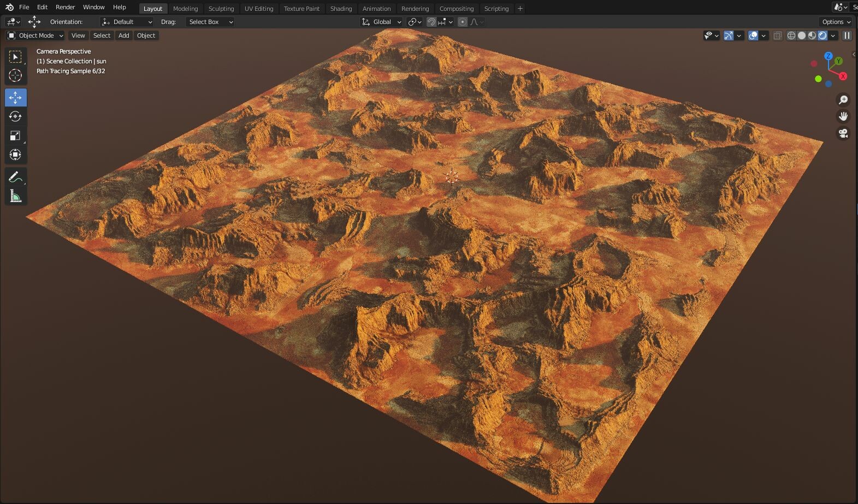Select the Transform tool
Screen dimensions: 858x504
coord(15,155)
